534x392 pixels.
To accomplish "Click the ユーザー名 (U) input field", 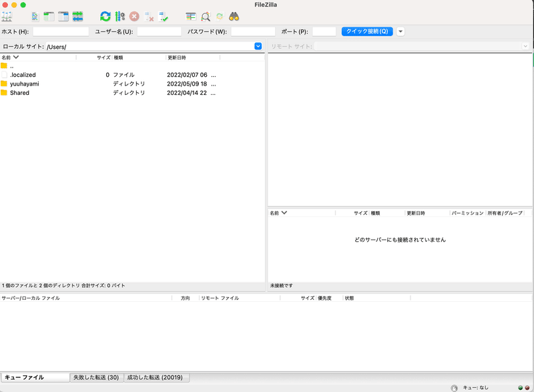I will pyautogui.click(x=159, y=31).
